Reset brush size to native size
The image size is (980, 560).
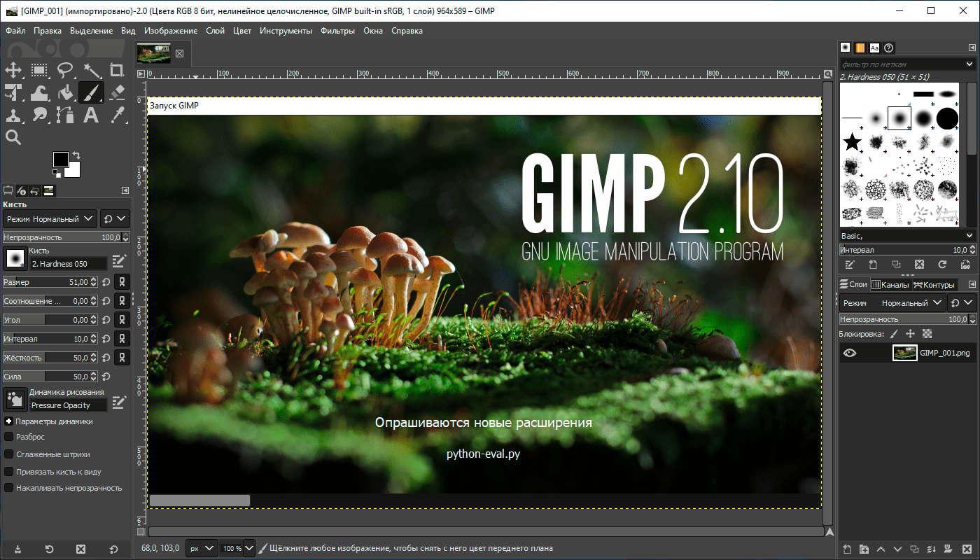(x=105, y=282)
